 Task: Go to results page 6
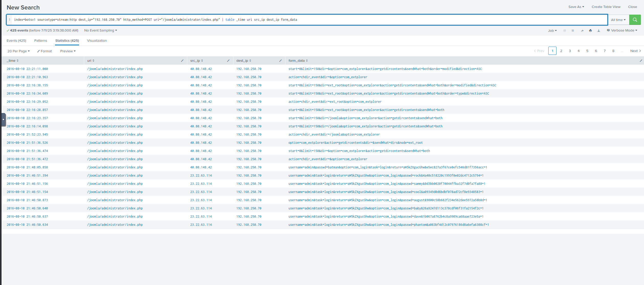596,51
